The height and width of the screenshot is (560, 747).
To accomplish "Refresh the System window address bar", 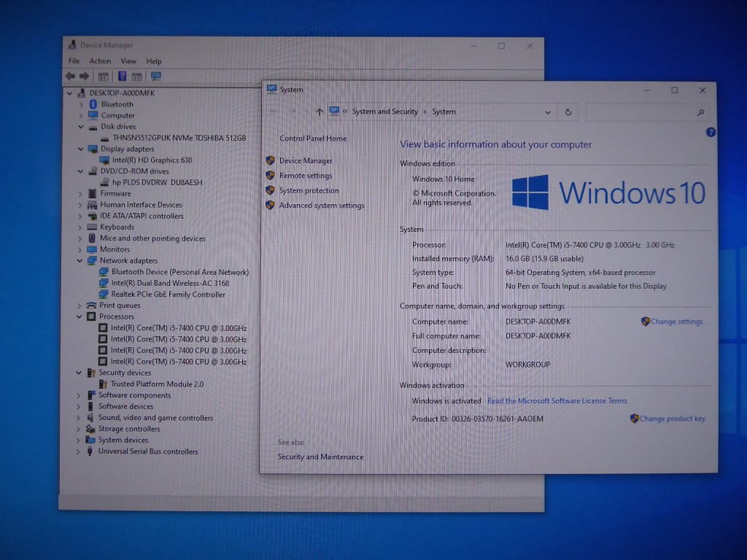I will coord(568,112).
